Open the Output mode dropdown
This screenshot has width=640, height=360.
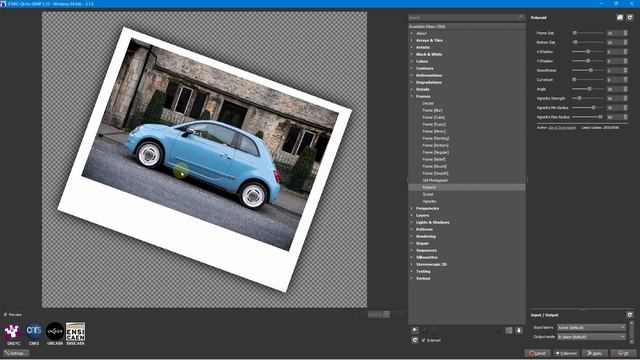591,337
